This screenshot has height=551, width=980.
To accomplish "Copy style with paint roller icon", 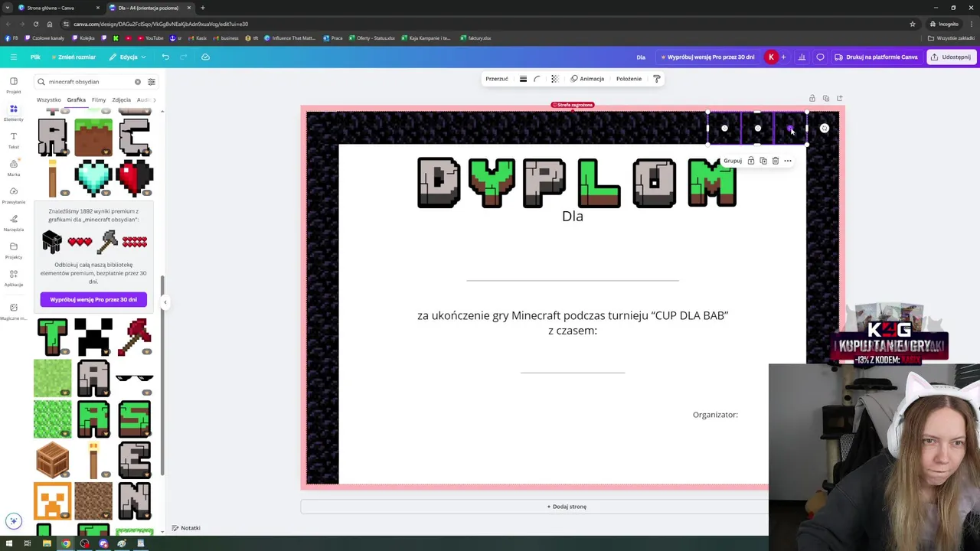I will tap(657, 79).
